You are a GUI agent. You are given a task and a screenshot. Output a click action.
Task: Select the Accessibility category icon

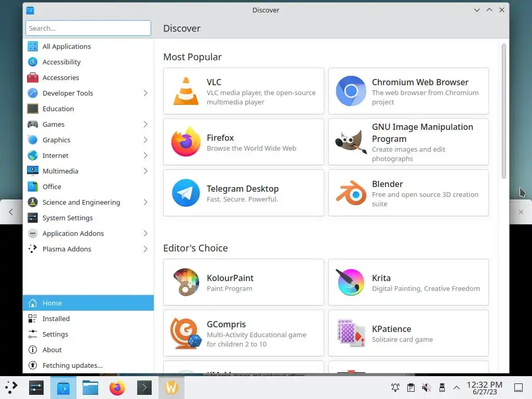(33, 62)
